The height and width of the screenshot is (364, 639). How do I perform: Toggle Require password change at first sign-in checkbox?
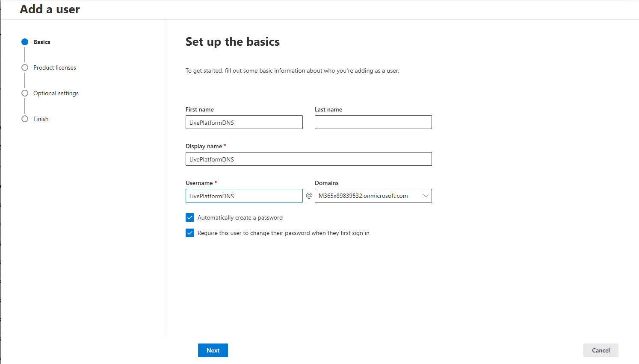coord(190,233)
